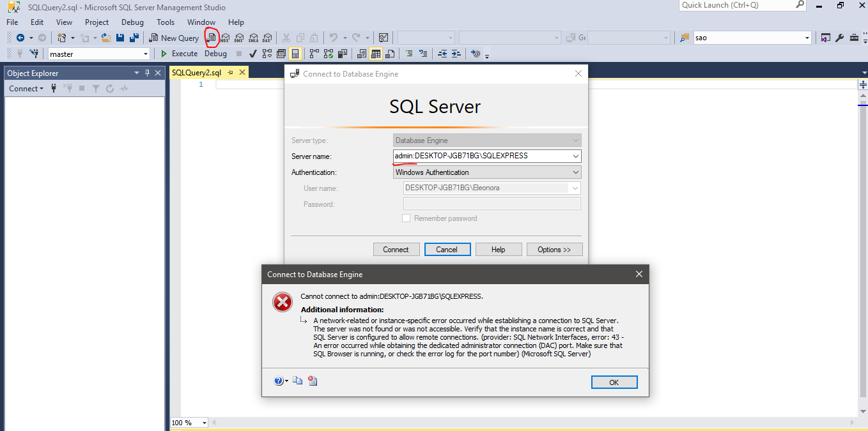
Task: Click OK on the error message
Action: pos(614,382)
